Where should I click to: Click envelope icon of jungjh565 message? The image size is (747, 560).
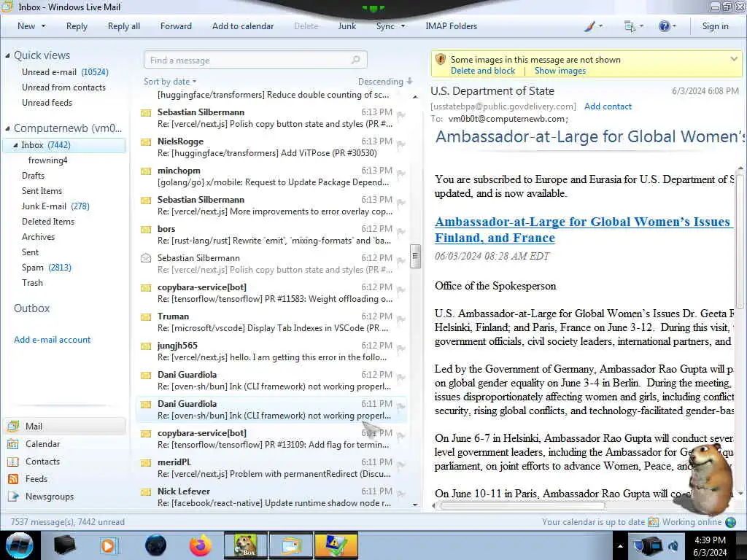146,346
